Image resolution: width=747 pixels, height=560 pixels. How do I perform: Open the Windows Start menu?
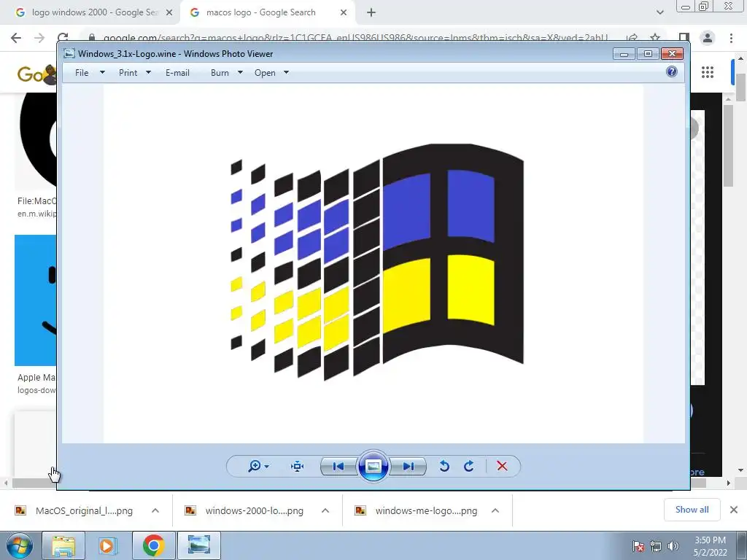19,545
